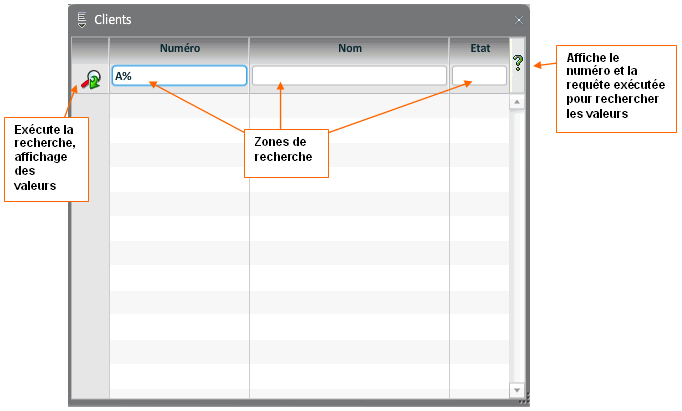Select the first empty row in Nom column
The image size is (682, 411).
pos(349,106)
